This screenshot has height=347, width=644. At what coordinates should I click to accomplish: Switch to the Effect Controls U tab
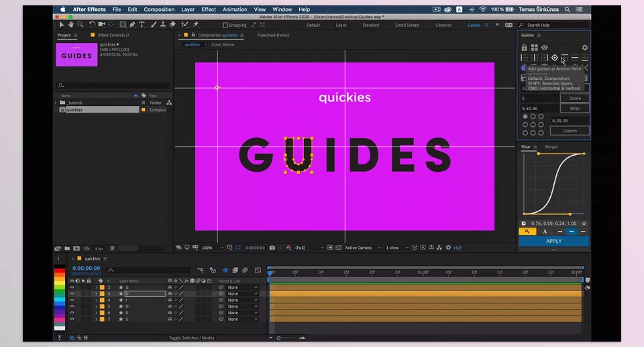113,35
